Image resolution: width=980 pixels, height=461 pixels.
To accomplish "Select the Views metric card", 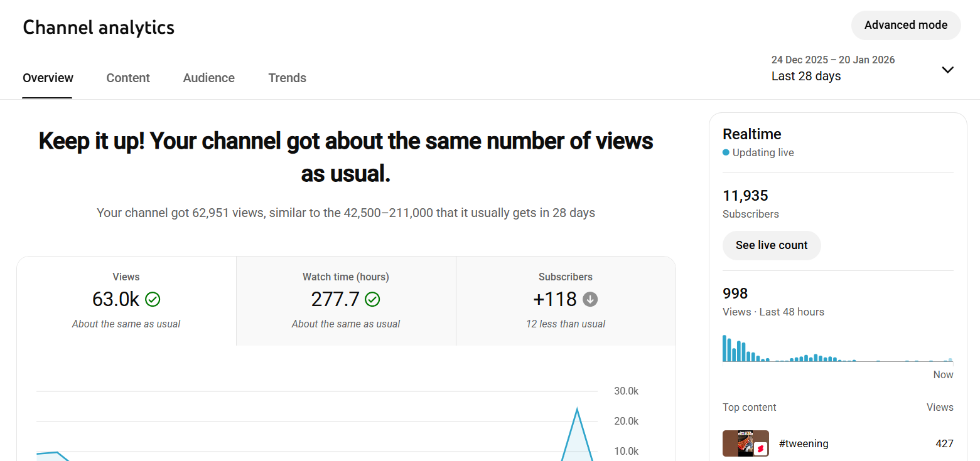I will click(126, 301).
